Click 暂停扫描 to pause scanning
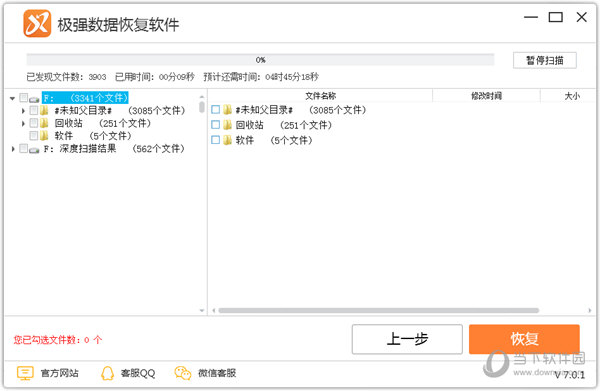Viewport: 600px width, 391px height. (x=545, y=60)
